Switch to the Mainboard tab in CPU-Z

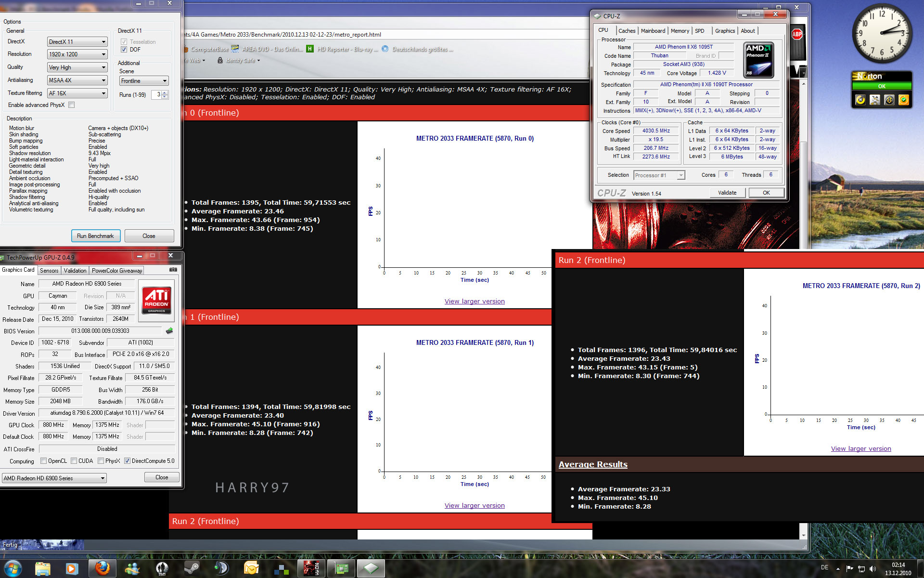(x=653, y=31)
